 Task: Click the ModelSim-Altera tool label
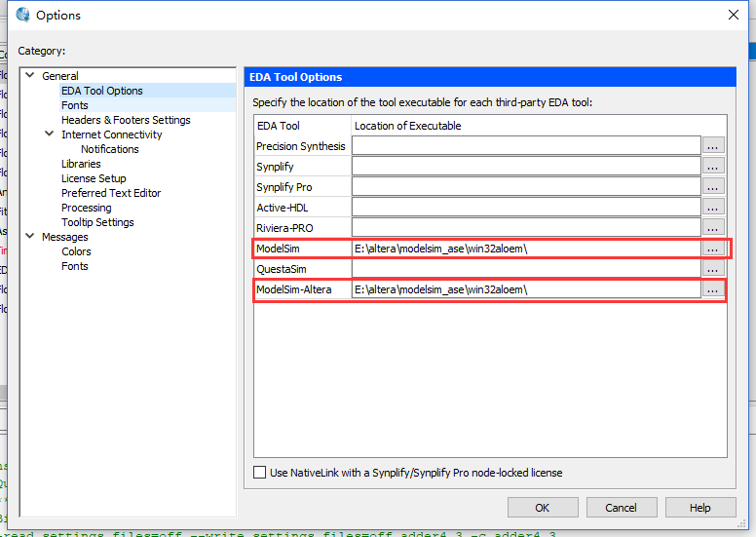[x=293, y=289]
